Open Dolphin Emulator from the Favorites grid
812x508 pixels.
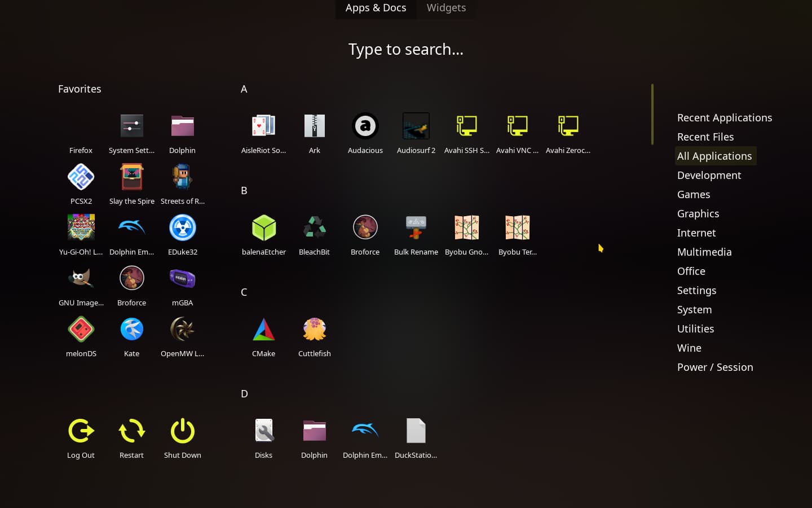(131, 235)
